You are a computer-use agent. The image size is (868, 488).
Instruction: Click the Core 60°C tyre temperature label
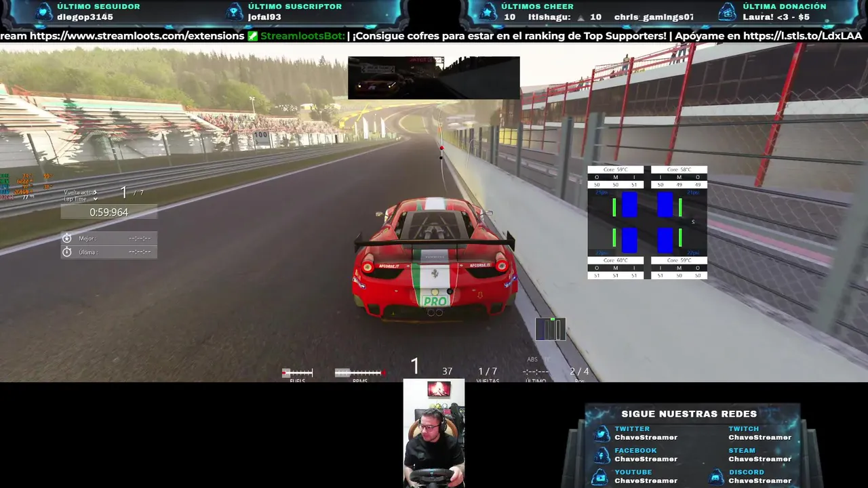tap(615, 260)
